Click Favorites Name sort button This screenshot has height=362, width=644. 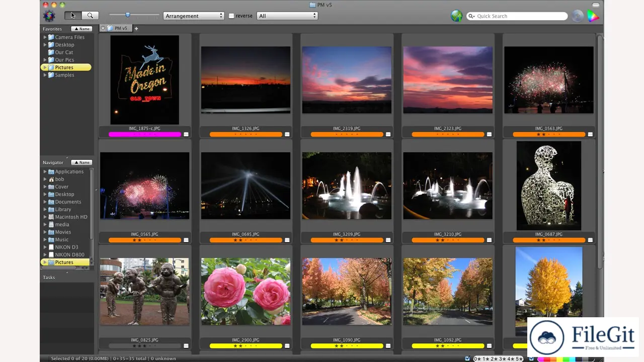(x=82, y=29)
